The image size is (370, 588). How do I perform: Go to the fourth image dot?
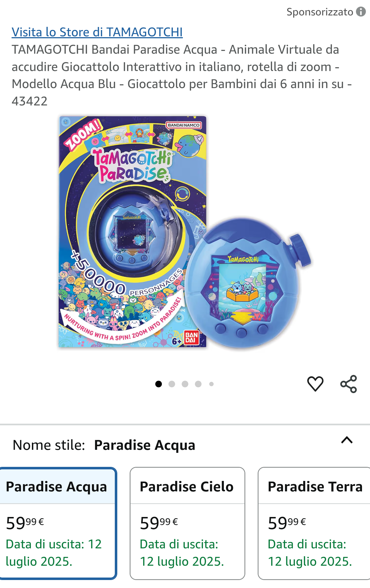click(x=198, y=384)
